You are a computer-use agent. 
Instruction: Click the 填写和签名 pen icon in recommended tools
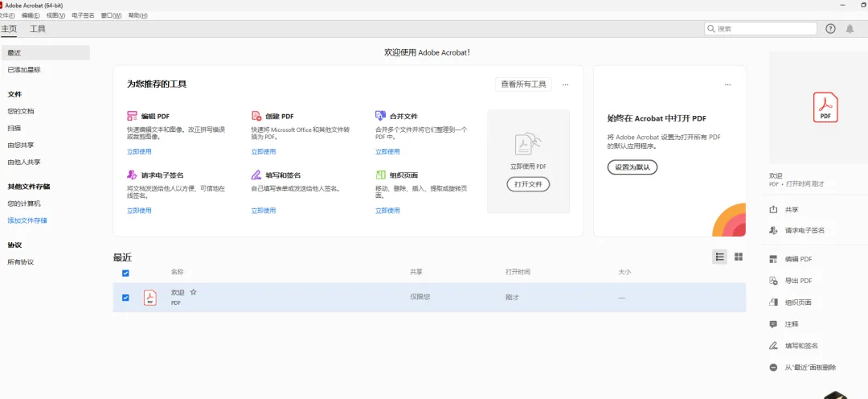(256, 175)
